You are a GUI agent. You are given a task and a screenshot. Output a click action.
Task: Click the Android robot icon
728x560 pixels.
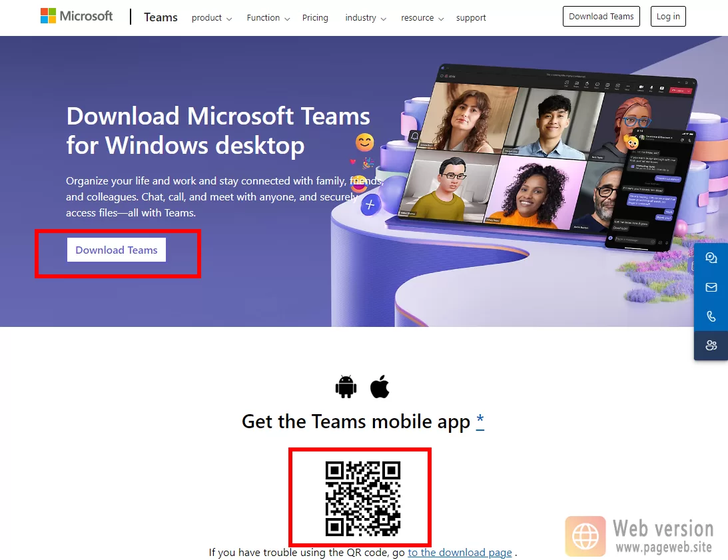coord(346,387)
